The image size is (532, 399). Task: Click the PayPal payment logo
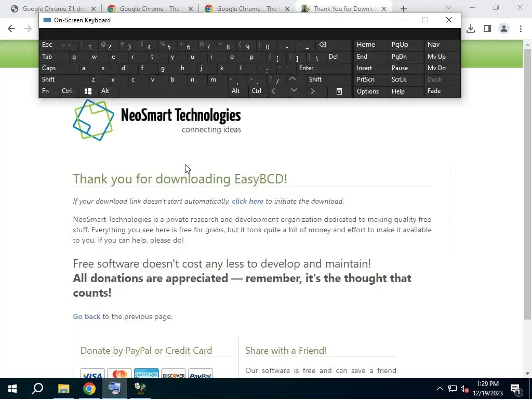coord(201,374)
